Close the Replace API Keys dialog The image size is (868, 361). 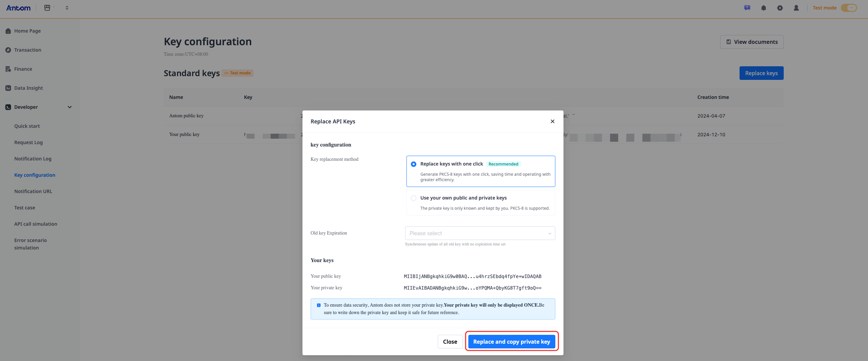click(552, 121)
